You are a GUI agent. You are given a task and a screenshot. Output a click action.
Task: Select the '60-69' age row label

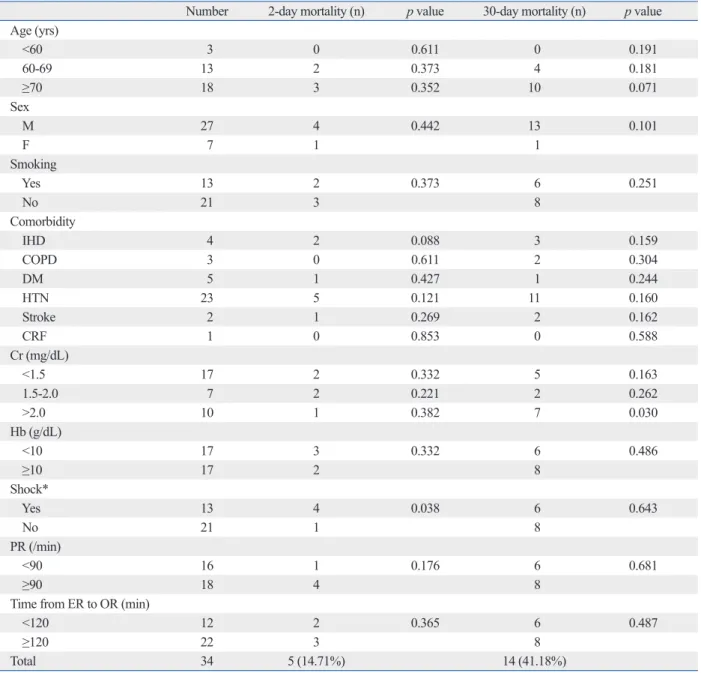pyautogui.click(x=37, y=68)
